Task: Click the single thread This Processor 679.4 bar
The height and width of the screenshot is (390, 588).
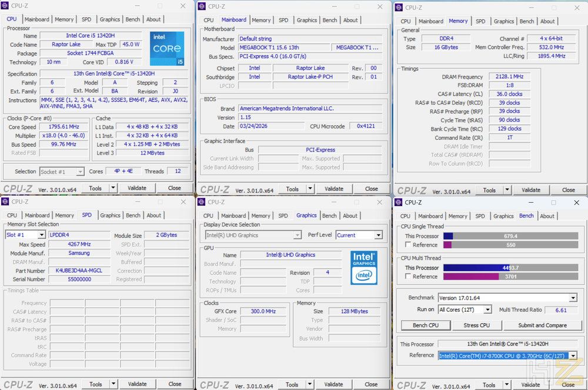Action: click(x=511, y=236)
